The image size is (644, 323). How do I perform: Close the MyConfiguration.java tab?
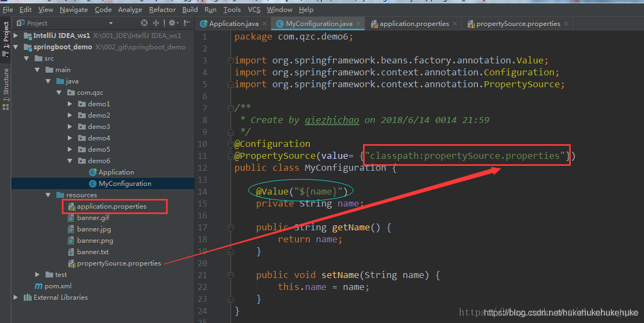(358, 24)
